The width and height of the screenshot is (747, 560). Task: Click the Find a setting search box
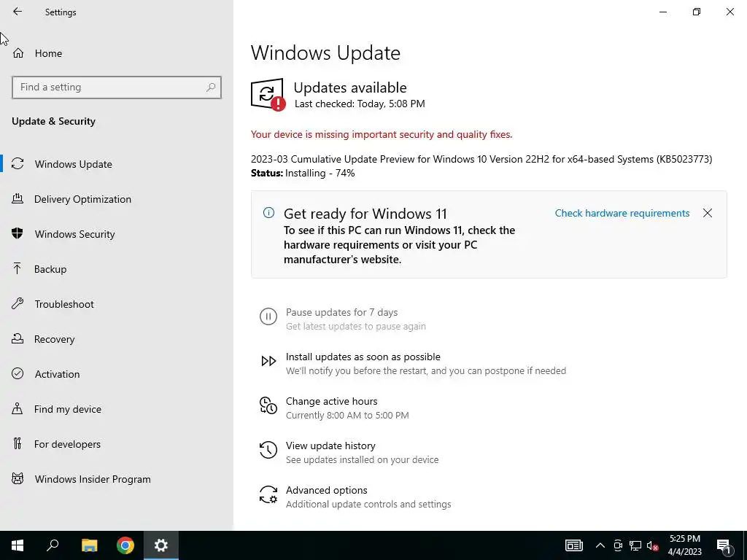click(117, 87)
